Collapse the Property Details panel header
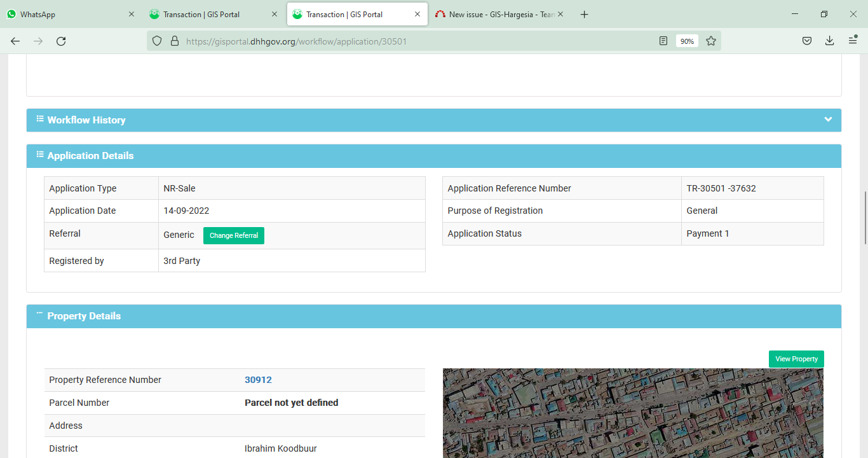 click(x=434, y=316)
